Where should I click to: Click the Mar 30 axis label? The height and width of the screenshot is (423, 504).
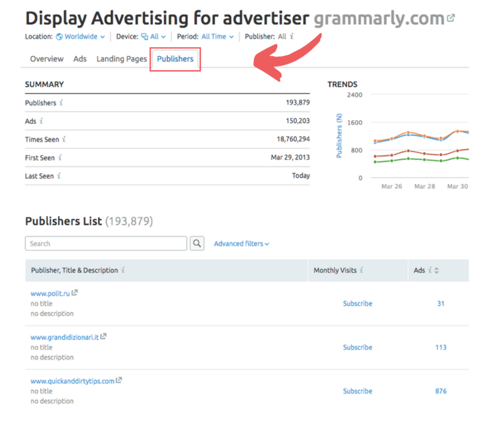(458, 186)
